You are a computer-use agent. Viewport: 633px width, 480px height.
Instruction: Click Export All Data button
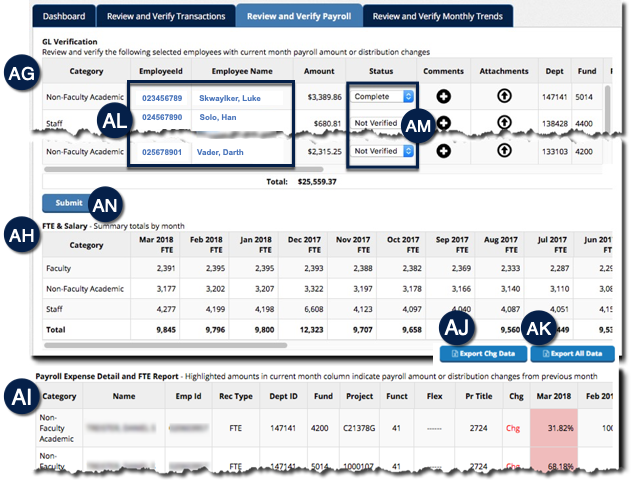[572, 354]
